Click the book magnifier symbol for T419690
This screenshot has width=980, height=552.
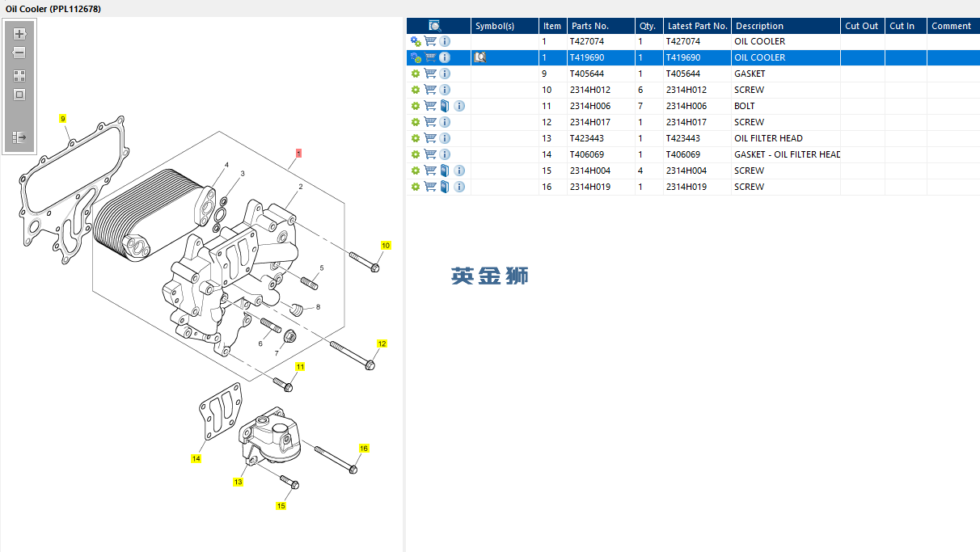[479, 57]
